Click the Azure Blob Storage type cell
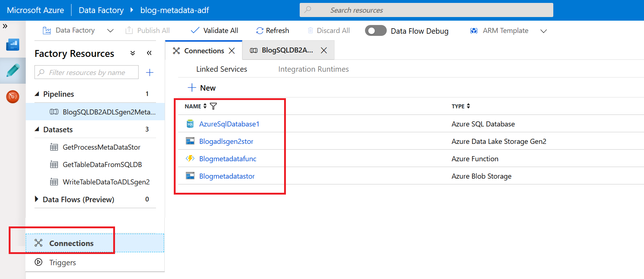Viewport: 644px width, 279px height. tap(481, 176)
